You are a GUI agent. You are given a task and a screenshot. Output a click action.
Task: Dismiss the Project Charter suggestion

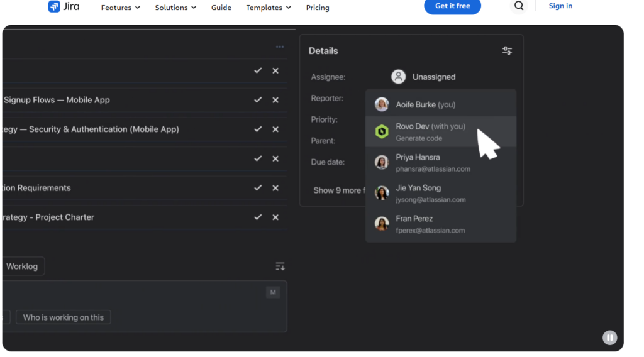click(275, 217)
